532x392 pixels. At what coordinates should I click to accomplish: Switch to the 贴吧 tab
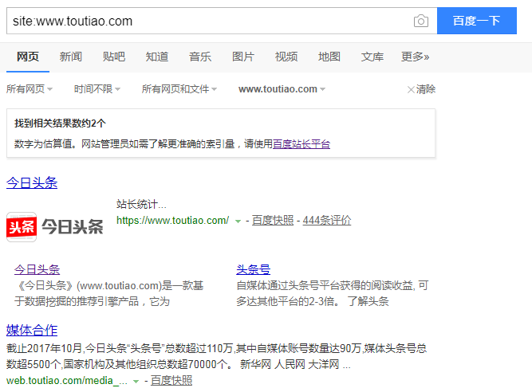[x=113, y=57]
